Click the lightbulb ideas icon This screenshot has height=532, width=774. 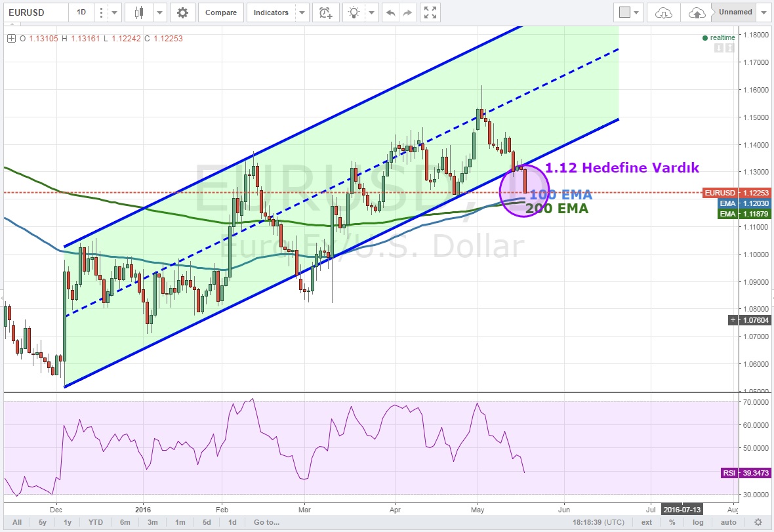[x=354, y=12]
